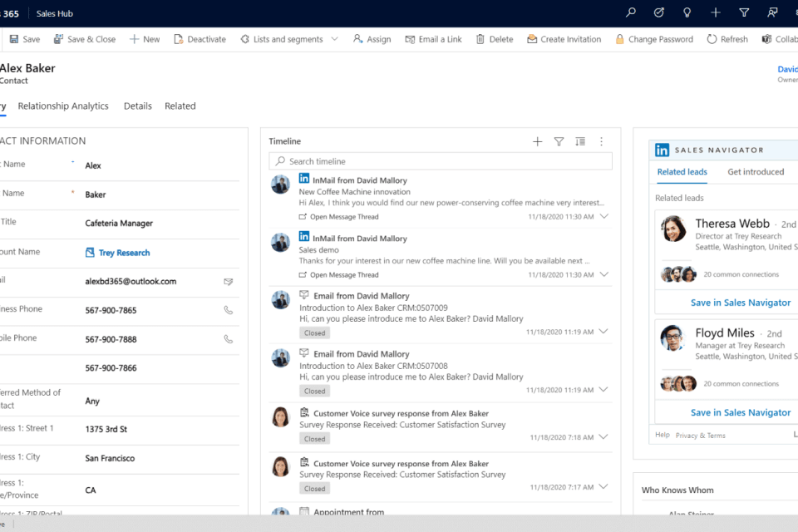The image size is (798, 532).
Task: Click the search magnifier icon in top bar
Action: [631, 12]
